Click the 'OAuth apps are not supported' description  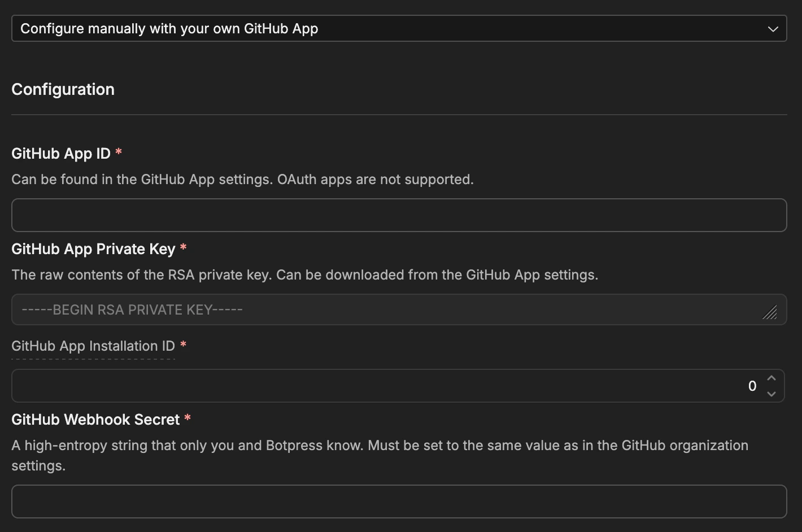pos(242,180)
